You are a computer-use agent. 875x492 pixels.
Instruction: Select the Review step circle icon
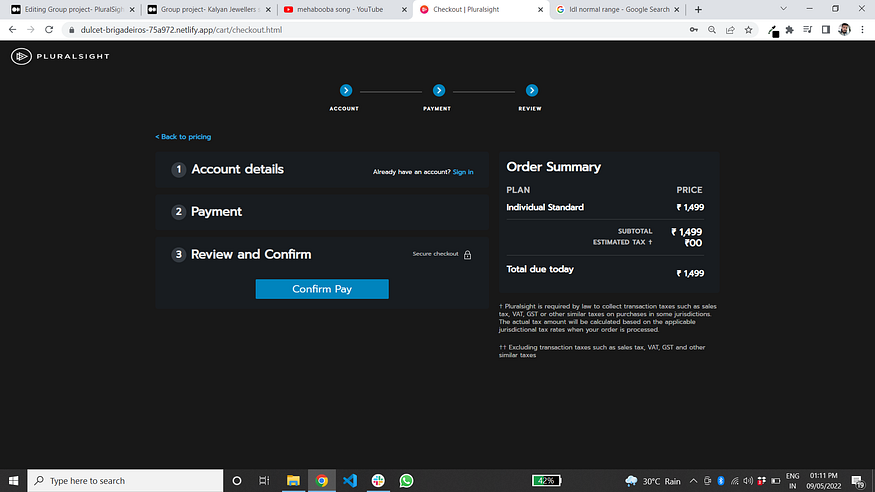click(x=532, y=90)
